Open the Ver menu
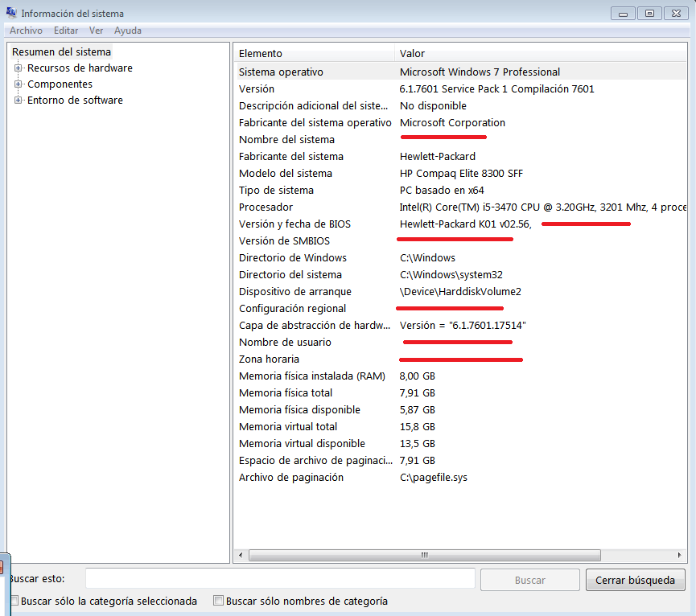Image resolution: width=696 pixels, height=616 pixels. point(96,31)
